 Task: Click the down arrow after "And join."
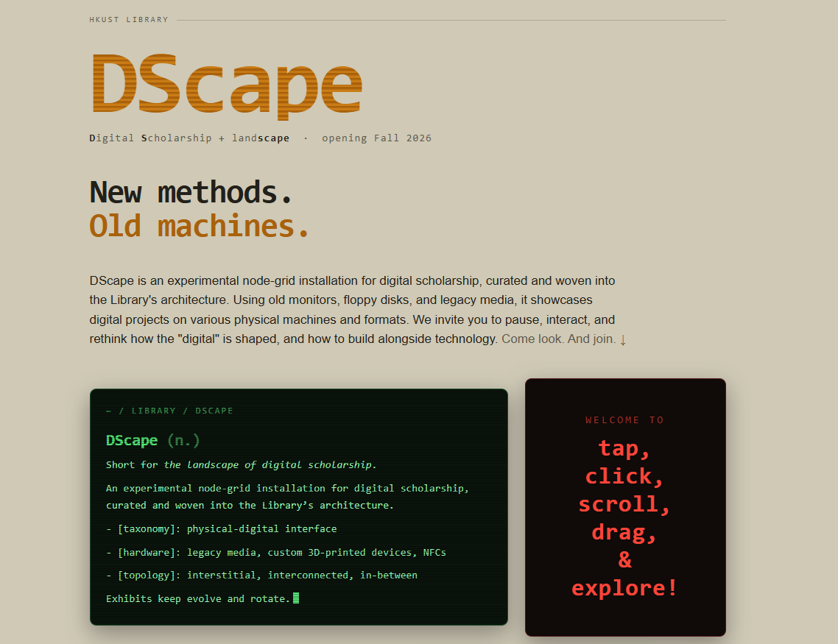(623, 339)
